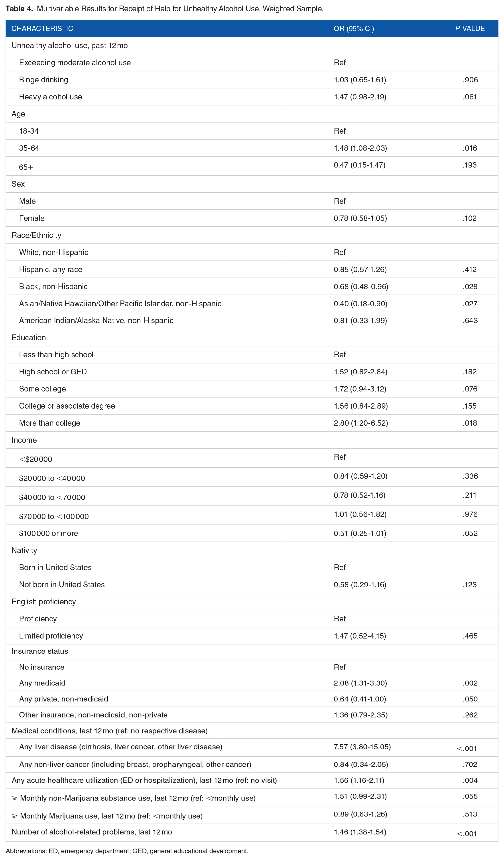This screenshot has width=504, height=860.
Task: Click the Limited proficiency row label
Action: [51, 636]
